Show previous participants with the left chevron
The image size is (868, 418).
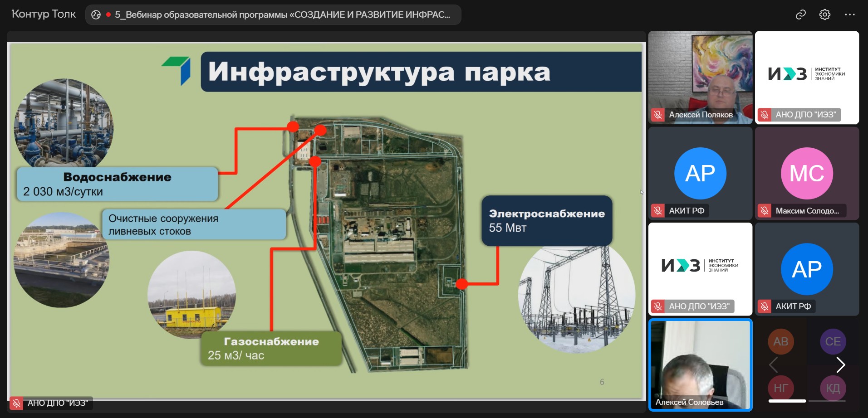click(x=774, y=365)
